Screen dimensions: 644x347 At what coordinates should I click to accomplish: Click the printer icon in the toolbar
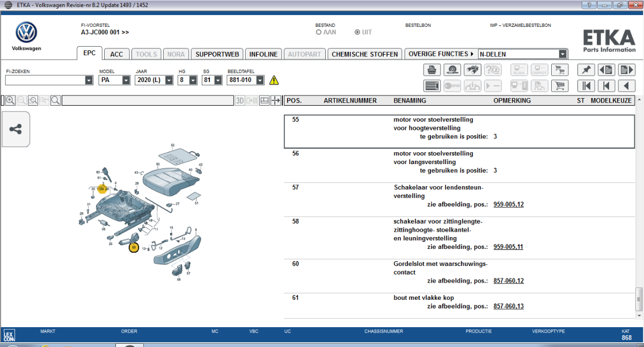point(431,70)
